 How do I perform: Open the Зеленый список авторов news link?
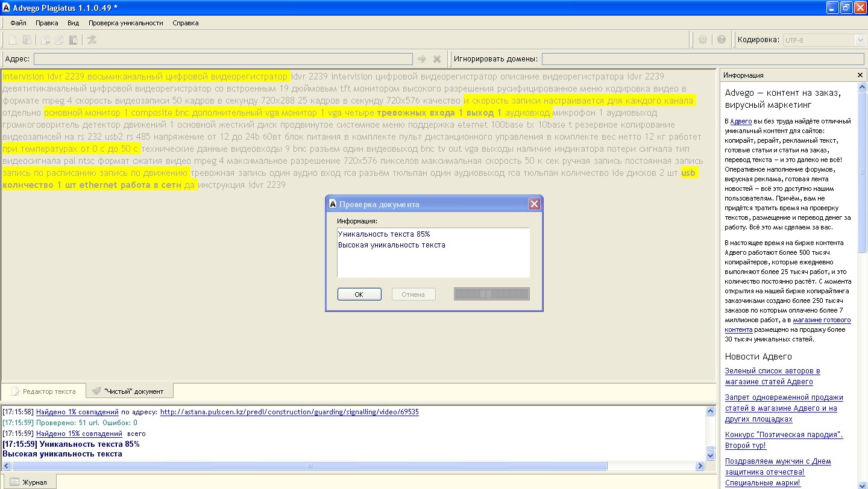(772, 376)
